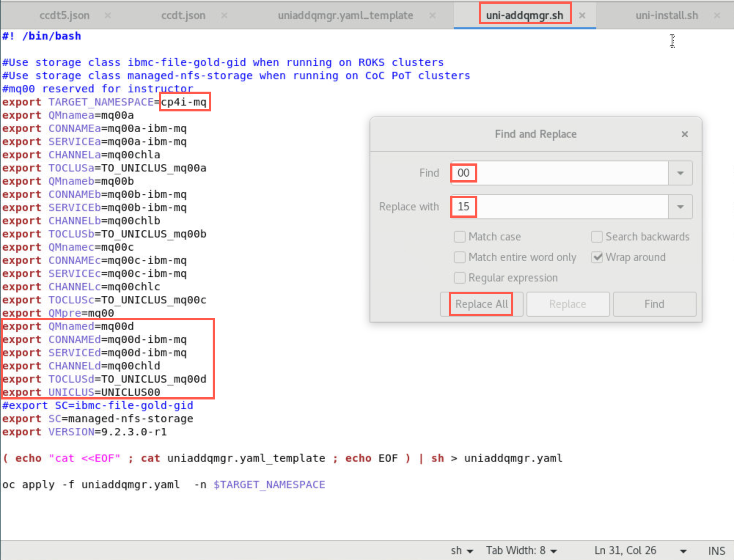Viewport: 734px width, 560px height.
Task: Click the #! /bin/bash shebang line
Action: pyautogui.click(x=41, y=36)
